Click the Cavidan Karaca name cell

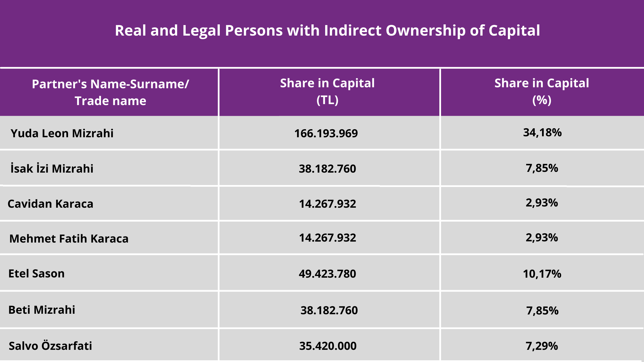click(50, 204)
